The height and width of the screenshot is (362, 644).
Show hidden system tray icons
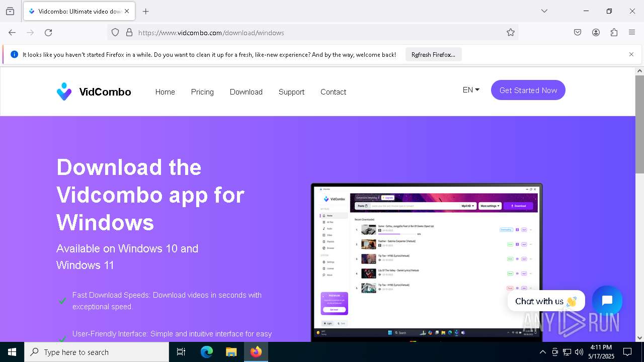pyautogui.click(x=542, y=352)
